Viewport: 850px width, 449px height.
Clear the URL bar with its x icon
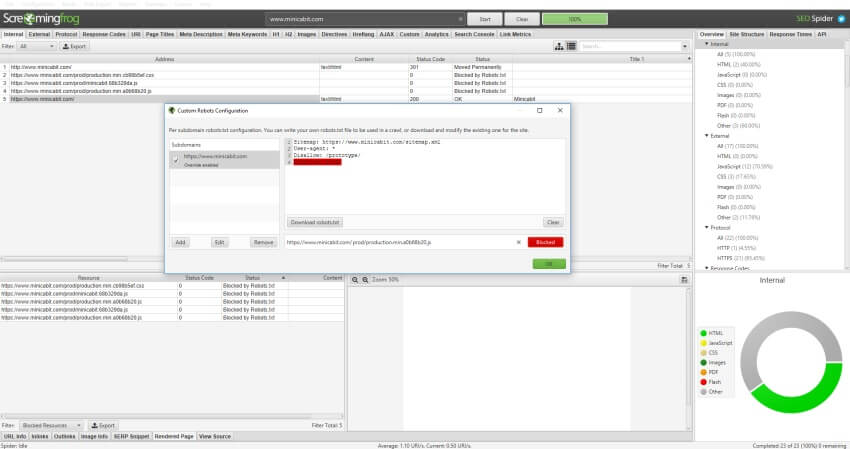(x=460, y=19)
